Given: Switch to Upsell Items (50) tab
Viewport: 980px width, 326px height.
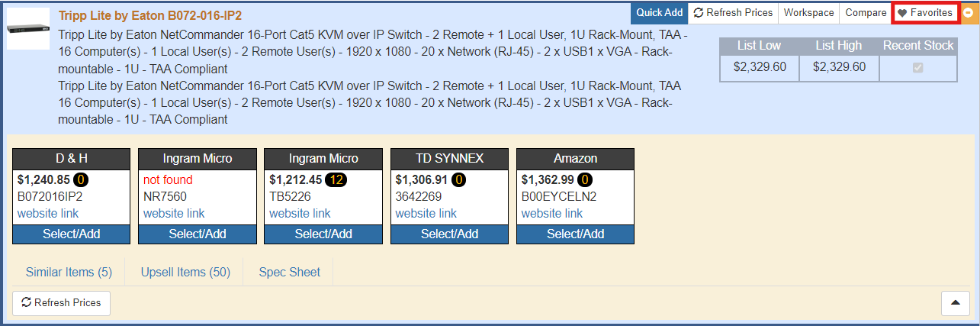Looking at the screenshot, I should pyautogui.click(x=185, y=272).
